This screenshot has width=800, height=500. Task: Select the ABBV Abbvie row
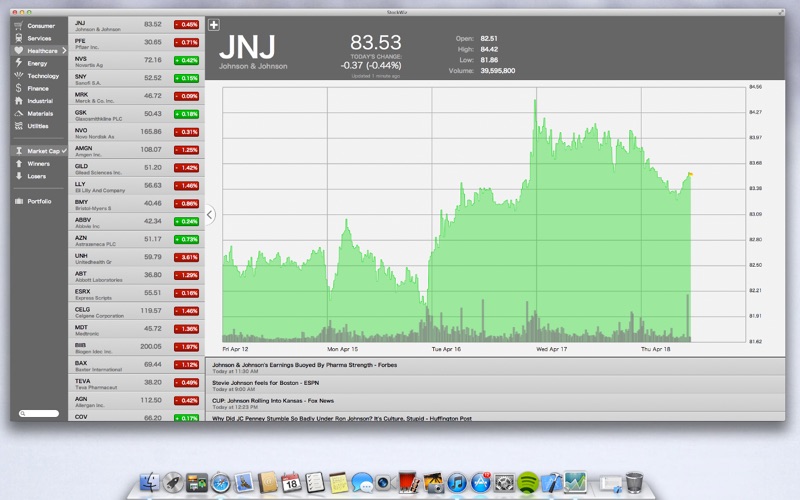pos(136,221)
